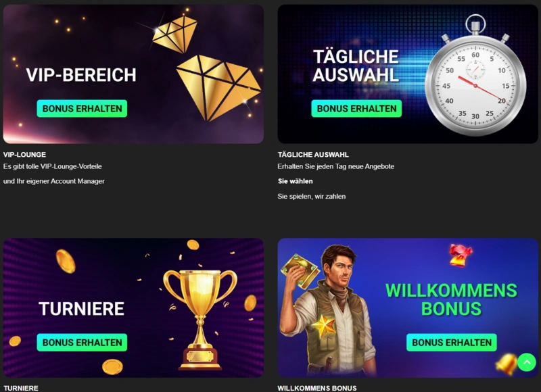
Task: Click the explorer character illustration
Action: [328, 310]
